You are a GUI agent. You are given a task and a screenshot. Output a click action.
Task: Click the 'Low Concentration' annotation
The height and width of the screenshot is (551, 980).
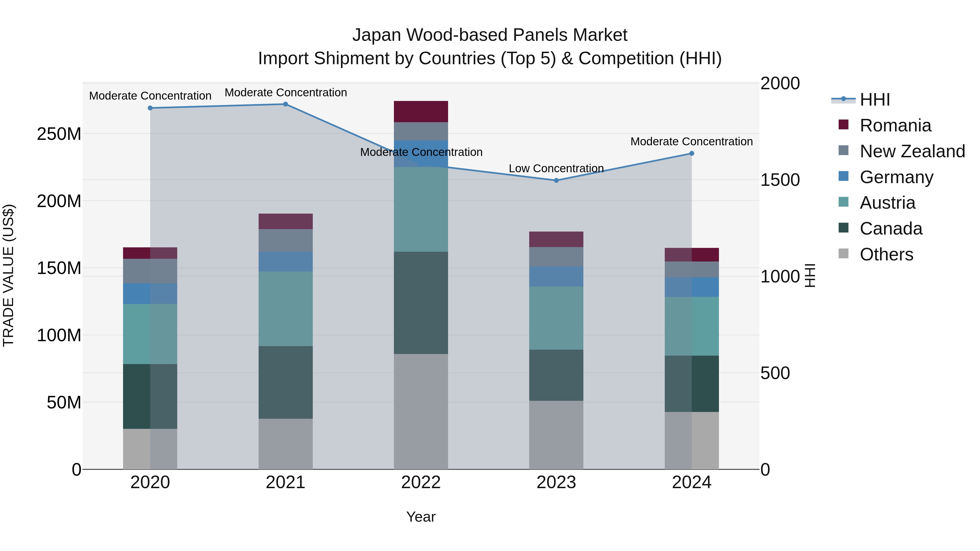tap(556, 168)
